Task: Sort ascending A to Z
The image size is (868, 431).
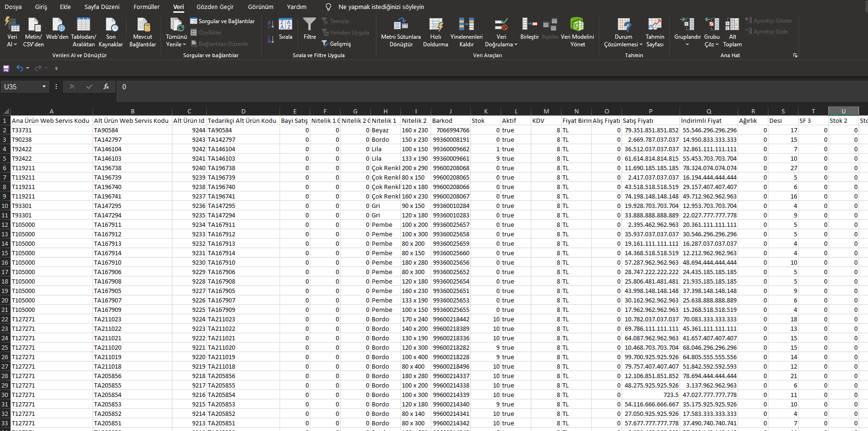Action: (x=271, y=24)
